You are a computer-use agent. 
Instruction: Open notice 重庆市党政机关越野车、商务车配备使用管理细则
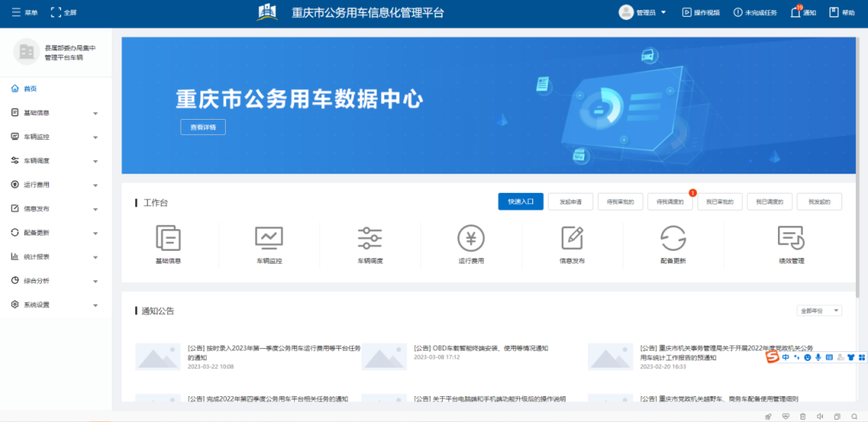719,399
